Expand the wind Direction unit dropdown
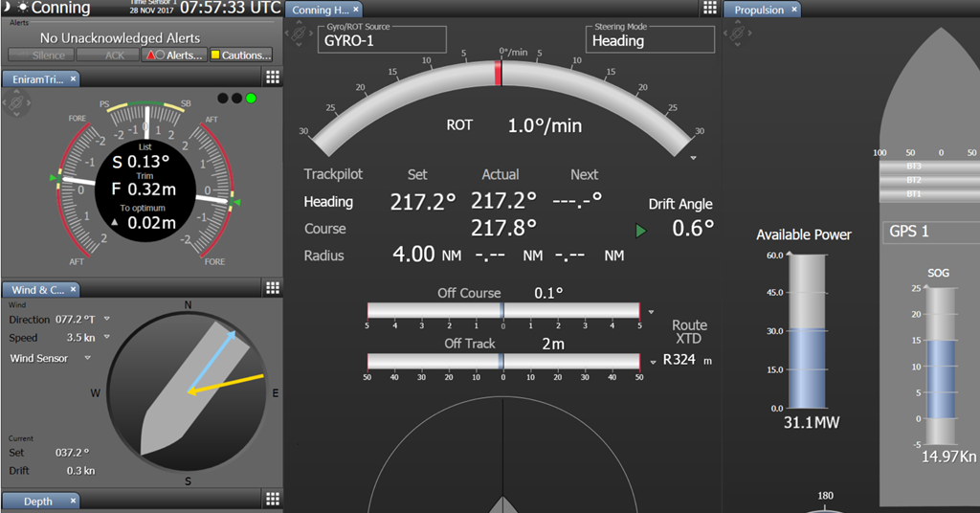The height and width of the screenshot is (513, 980). 106,320
